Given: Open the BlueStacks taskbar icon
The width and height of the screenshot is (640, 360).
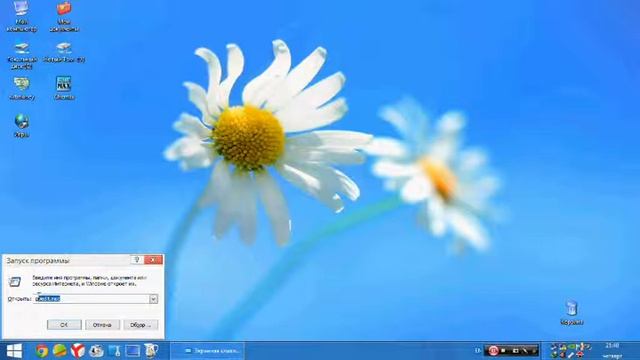Looking at the screenshot, I should click(x=60, y=351).
